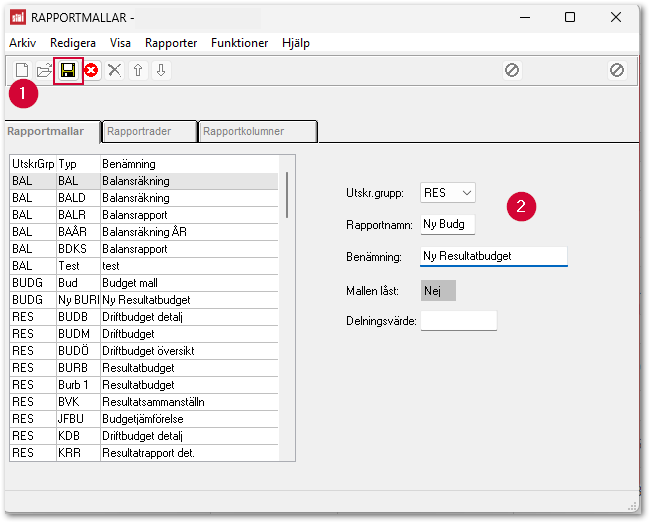
Task: Click the delete X toolbar icon
Action: tap(114, 70)
